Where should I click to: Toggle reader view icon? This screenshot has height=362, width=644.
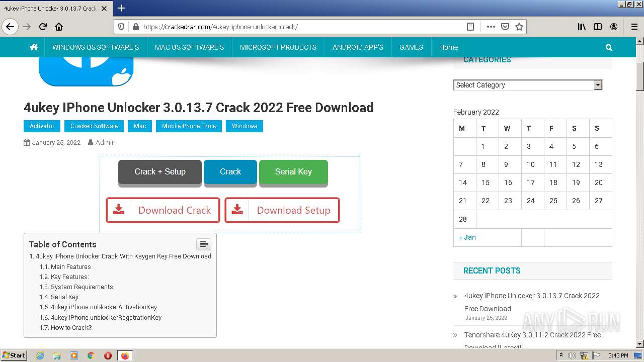pos(470,27)
